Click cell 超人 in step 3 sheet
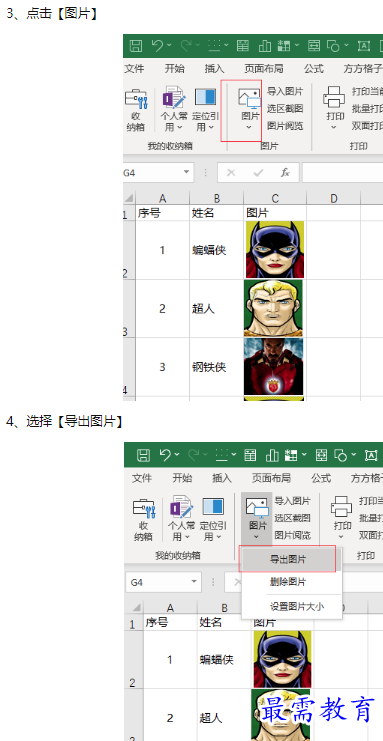Viewport: 383px width, 741px height. [x=217, y=309]
